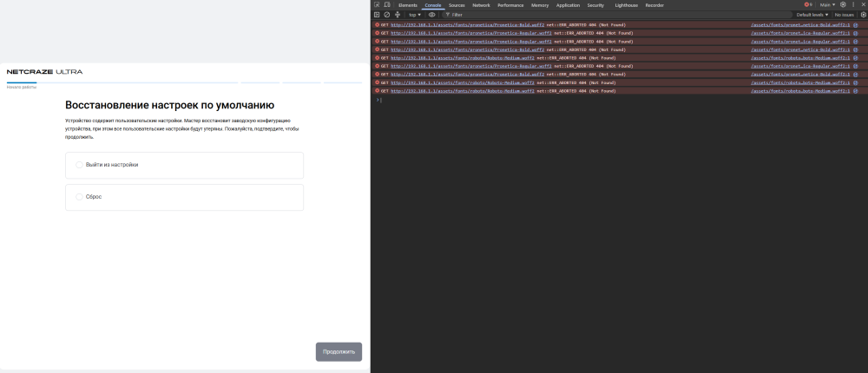The width and height of the screenshot is (868, 373).
Task: Select the 'Сброс' radio option
Action: tap(79, 197)
